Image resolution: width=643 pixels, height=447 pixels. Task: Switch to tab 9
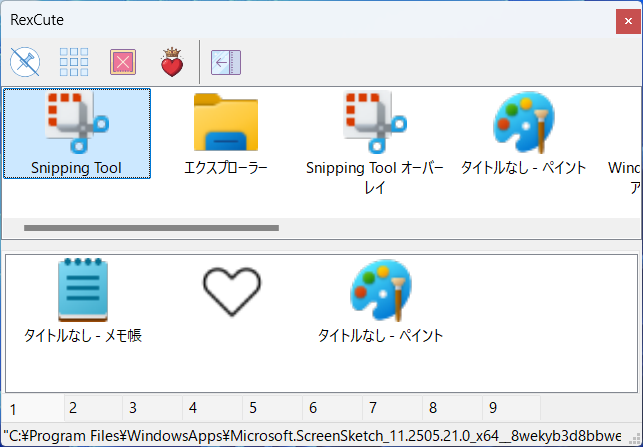(511, 408)
